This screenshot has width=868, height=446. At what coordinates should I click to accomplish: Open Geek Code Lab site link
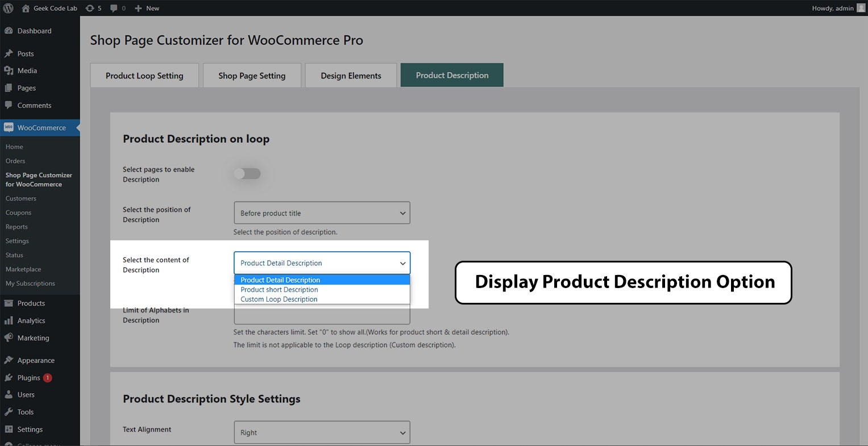point(55,9)
